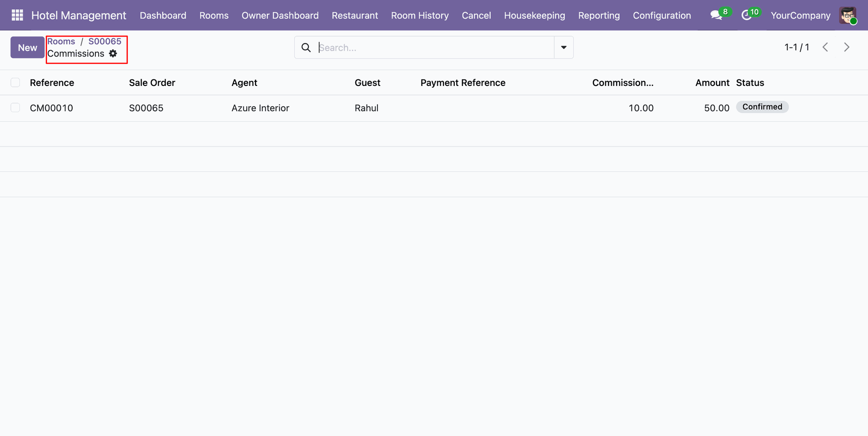Open the Cancel menu
Screen dimensions: 868x436
click(x=476, y=15)
